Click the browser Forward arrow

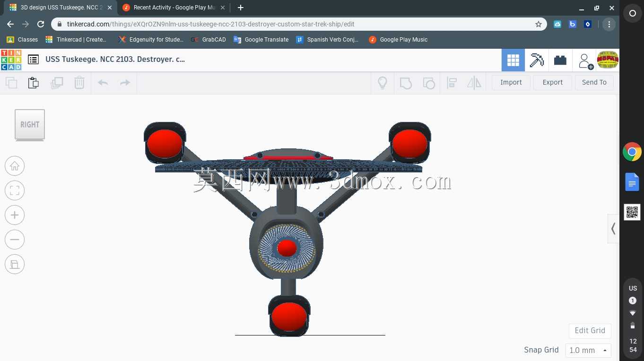26,24
